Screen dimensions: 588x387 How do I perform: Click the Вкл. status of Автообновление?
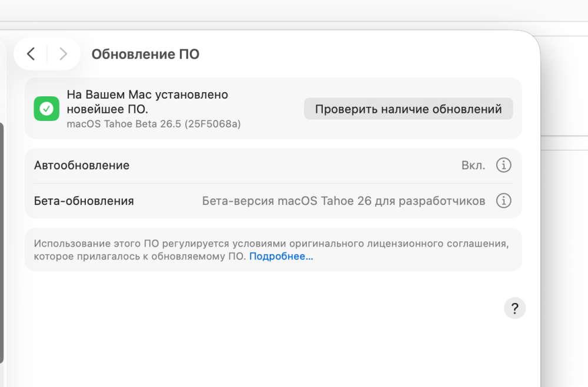point(473,165)
